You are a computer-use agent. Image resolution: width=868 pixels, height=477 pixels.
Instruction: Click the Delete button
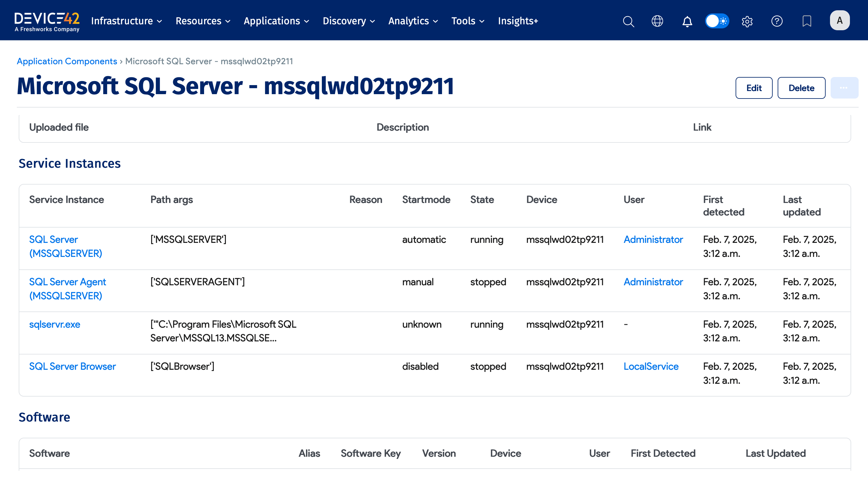pos(801,88)
